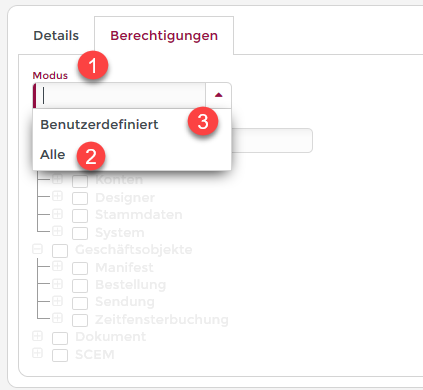Expand the Dokument plus icon
423x390 pixels.
37,336
